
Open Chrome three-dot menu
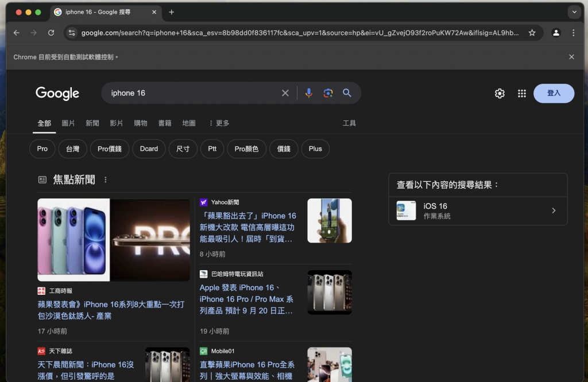574,33
